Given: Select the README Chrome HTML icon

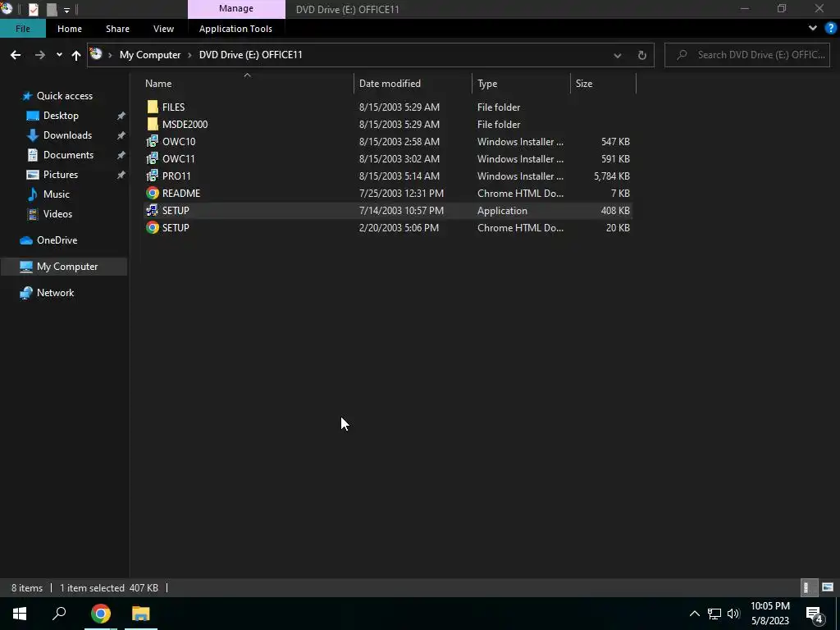Looking at the screenshot, I should (x=153, y=194).
